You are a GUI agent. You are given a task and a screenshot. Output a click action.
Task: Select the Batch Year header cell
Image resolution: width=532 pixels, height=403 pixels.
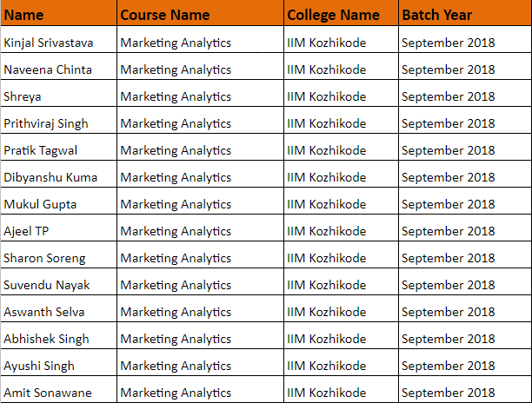[x=463, y=15]
